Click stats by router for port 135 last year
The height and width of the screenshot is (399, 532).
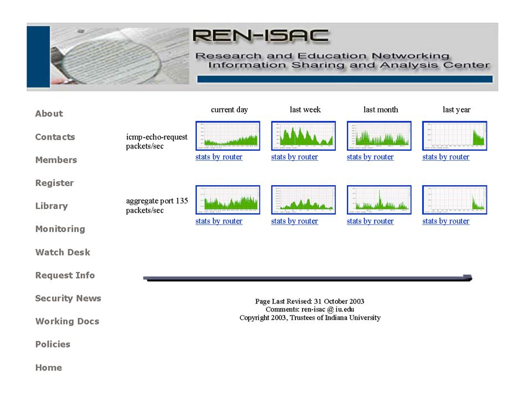click(446, 221)
